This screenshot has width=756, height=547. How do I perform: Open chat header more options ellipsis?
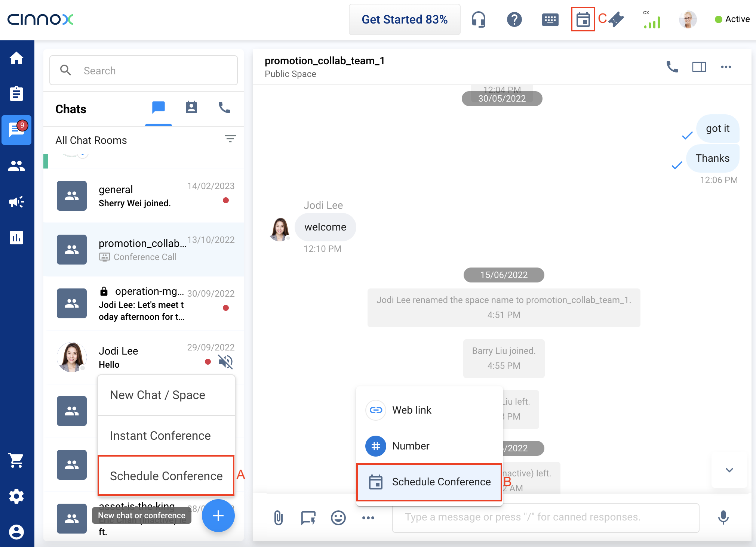pos(726,67)
